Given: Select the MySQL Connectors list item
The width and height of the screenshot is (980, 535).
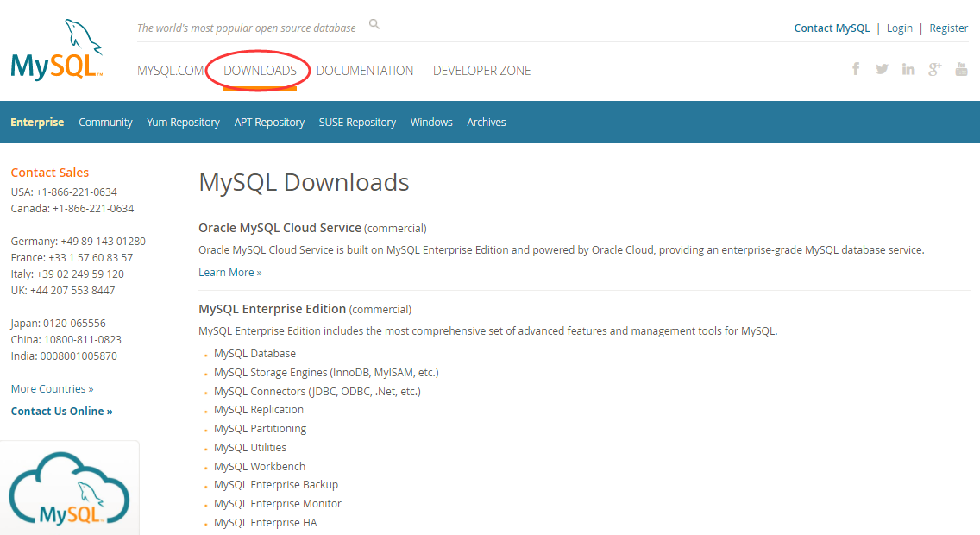Looking at the screenshot, I should 317,391.
